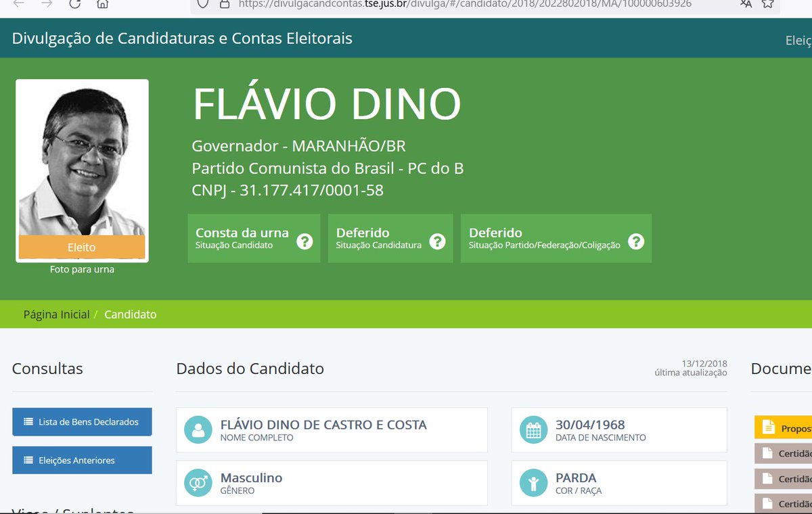Click the Foto para urna caption
Image resolution: width=812 pixels, height=514 pixels.
(x=82, y=269)
